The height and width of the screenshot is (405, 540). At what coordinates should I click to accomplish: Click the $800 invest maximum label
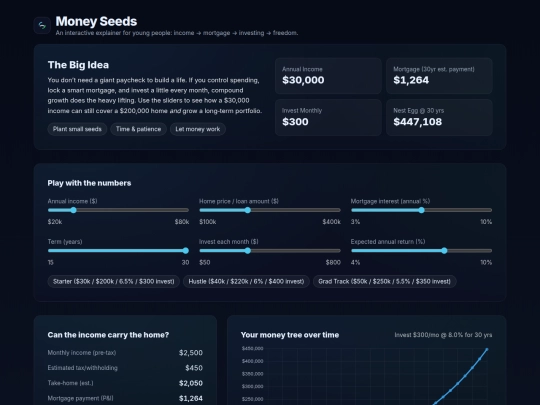(x=333, y=262)
